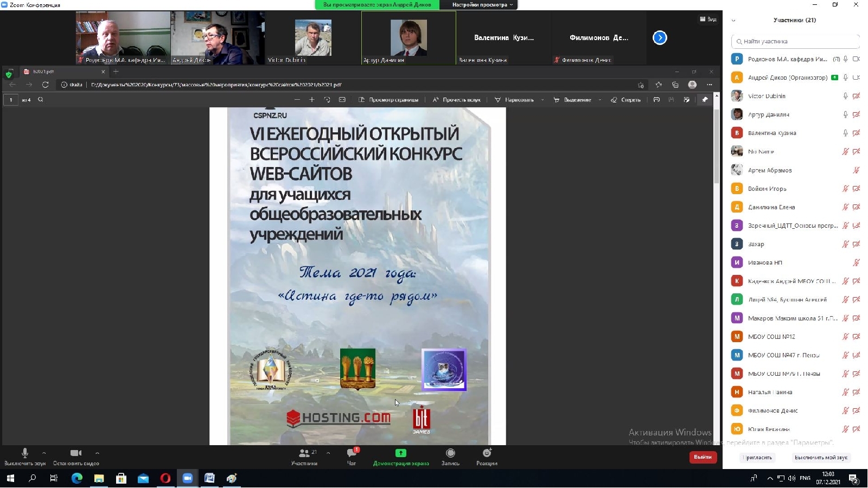Switch to the b2021.pdf browser tab
Image resolution: width=868 pixels, height=488 pixels.
[43, 71]
